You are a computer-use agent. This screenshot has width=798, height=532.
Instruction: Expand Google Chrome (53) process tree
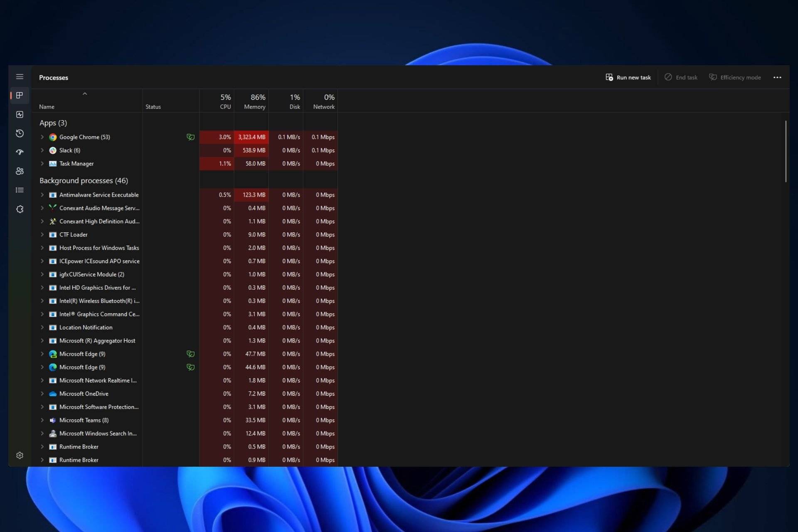42,137
